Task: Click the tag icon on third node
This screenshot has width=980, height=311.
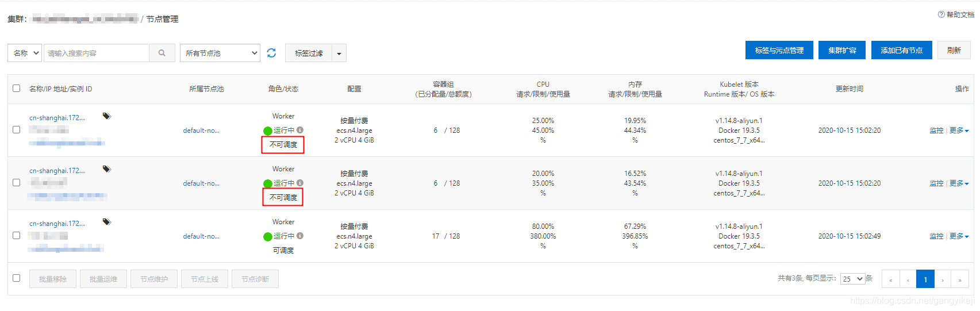Action: 107,222
